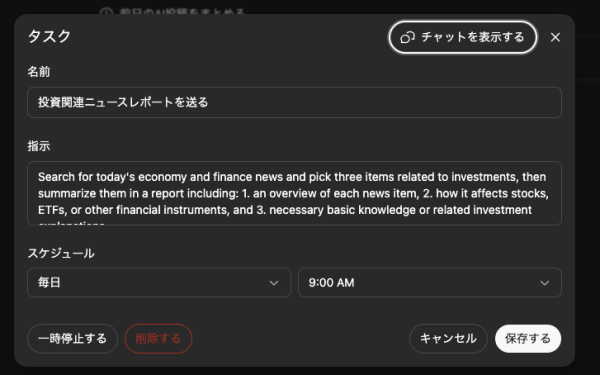Focus the 指示 instruction text area
This screenshot has width=600, height=375.
click(x=294, y=193)
